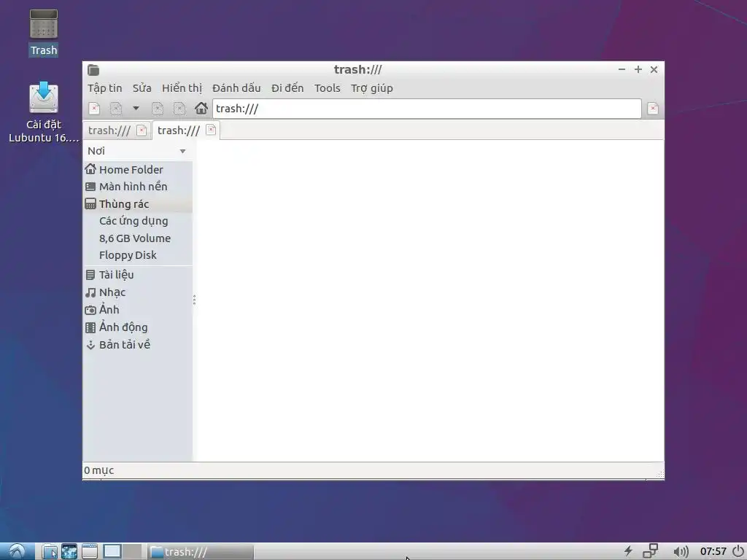Click the 0 mục status bar text
This screenshot has height=560, width=747.
pyautogui.click(x=99, y=470)
